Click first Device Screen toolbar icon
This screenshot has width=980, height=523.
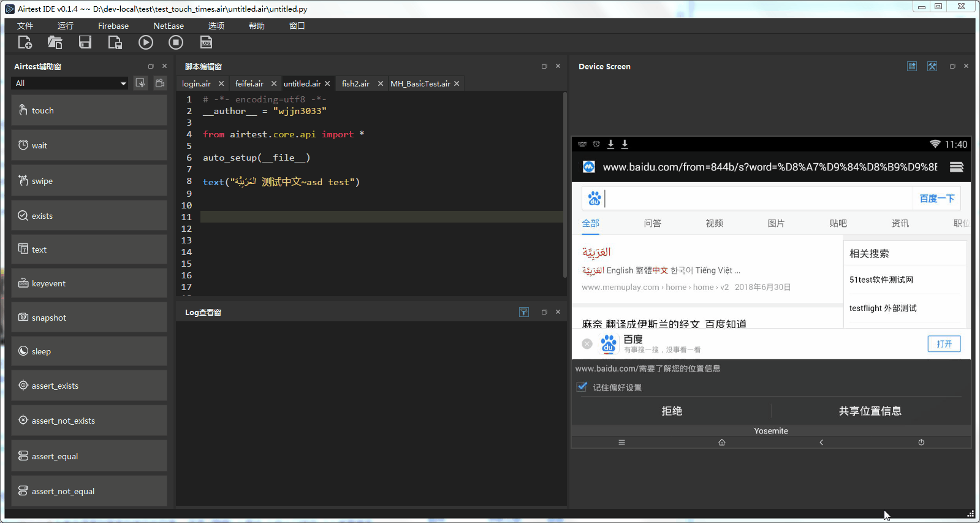tap(912, 66)
